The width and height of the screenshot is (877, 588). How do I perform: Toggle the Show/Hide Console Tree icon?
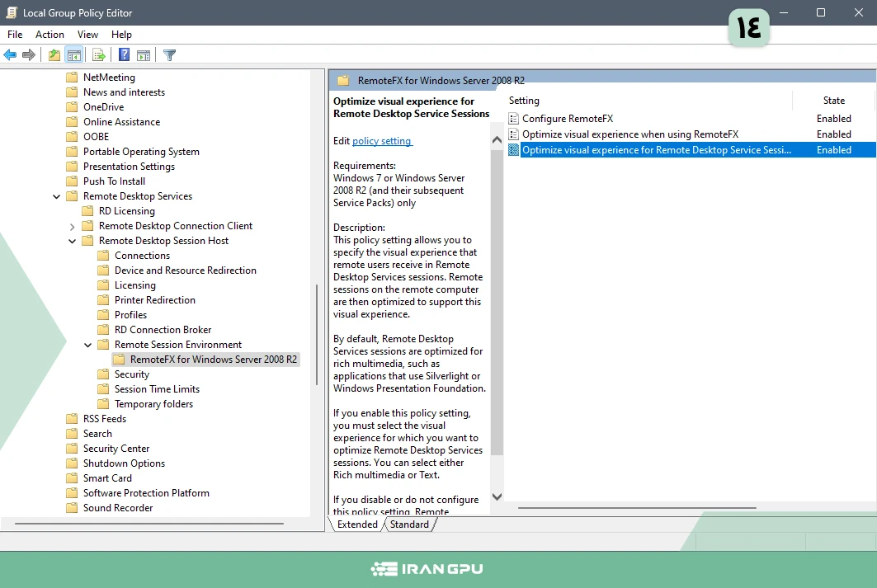coord(74,55)
